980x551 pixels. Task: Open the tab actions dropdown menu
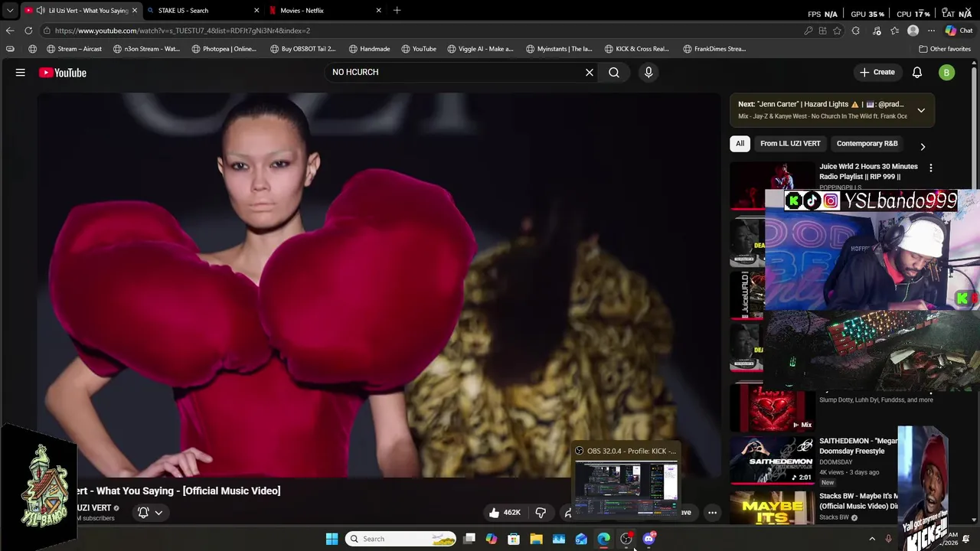pos(10,11)
